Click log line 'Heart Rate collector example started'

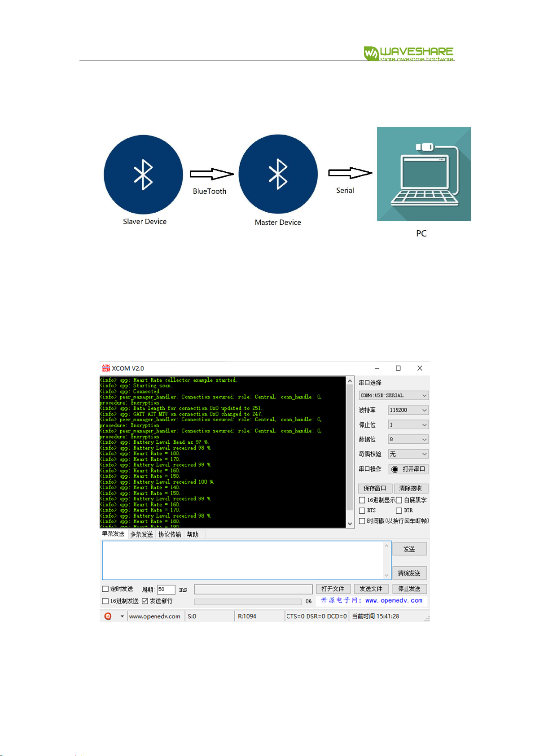(x=168, y=380)
